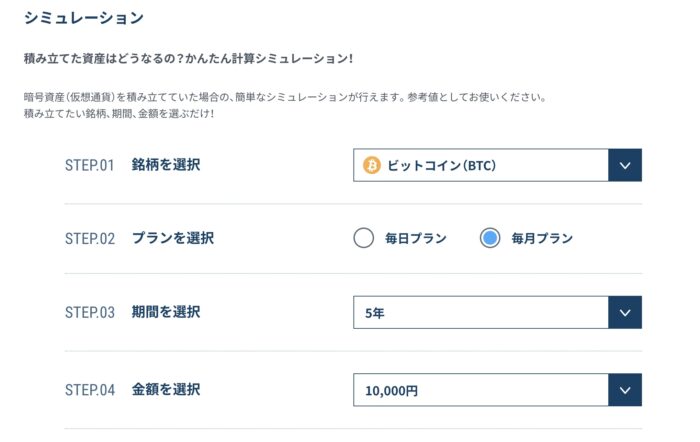Image resolution: width=700 pixels, height=442 pixels.
Task: Click the STEP.01 label
Action: coord(90,165)
